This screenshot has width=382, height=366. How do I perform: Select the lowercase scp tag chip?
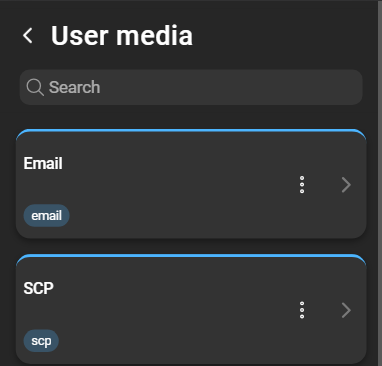click(41, 341)
